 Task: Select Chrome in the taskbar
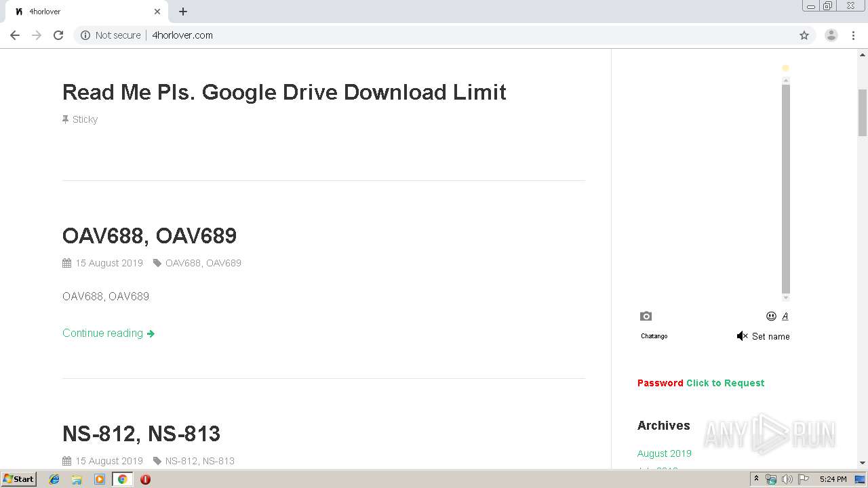click(122, 479)
